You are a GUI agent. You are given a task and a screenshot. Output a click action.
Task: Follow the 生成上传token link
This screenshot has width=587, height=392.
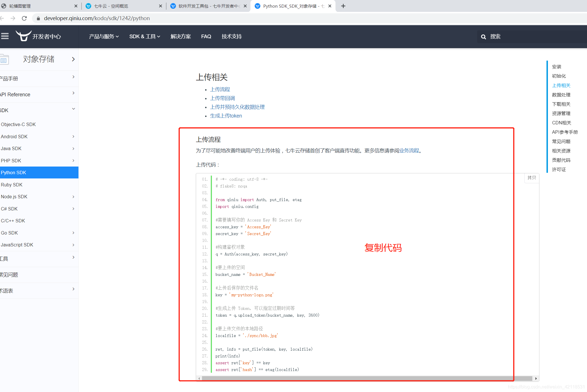[x=226, y=116]
